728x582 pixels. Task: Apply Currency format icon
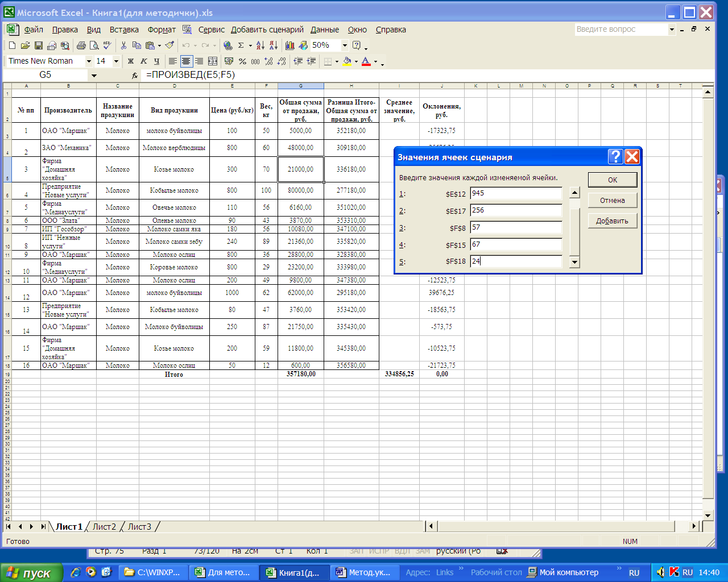point(229,61)
